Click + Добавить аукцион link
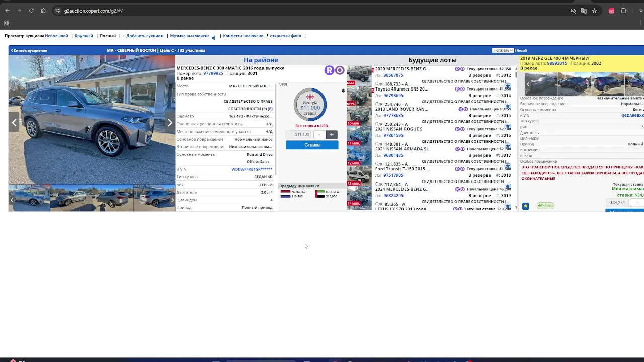 (x=143, y=36)
